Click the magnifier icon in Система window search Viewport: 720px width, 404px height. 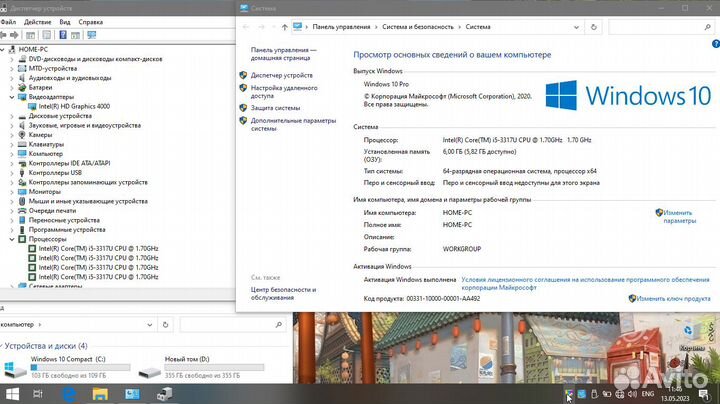[708, 27]
